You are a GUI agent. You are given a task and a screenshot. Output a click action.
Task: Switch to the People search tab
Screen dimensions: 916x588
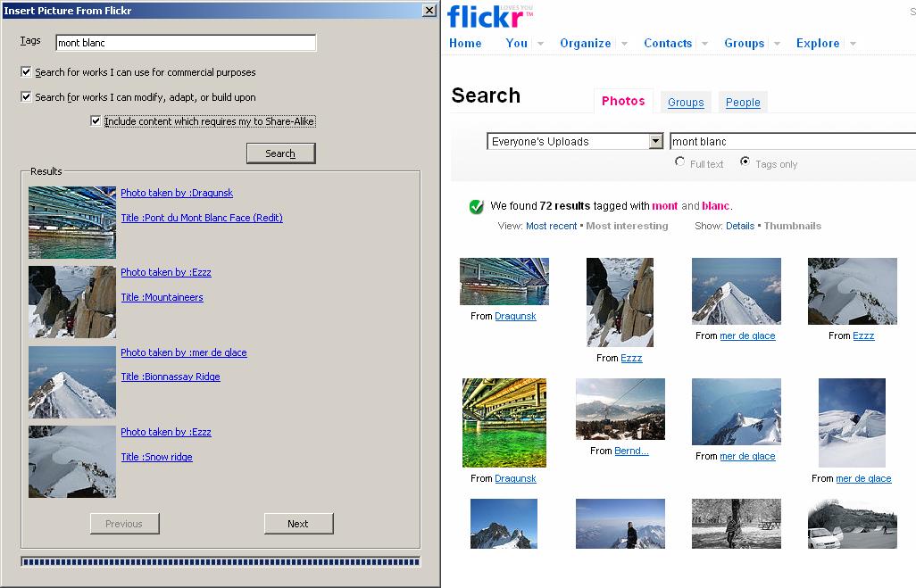(743, 103)
